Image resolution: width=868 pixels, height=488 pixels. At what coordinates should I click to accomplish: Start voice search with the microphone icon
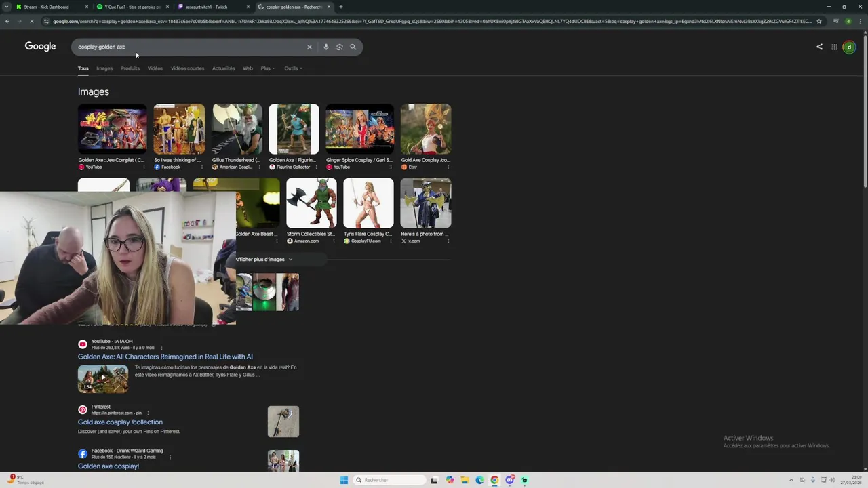325,47
